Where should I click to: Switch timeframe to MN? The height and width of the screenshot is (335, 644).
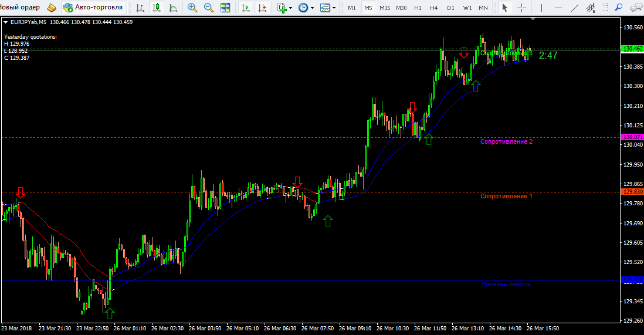tap(483, 8)
